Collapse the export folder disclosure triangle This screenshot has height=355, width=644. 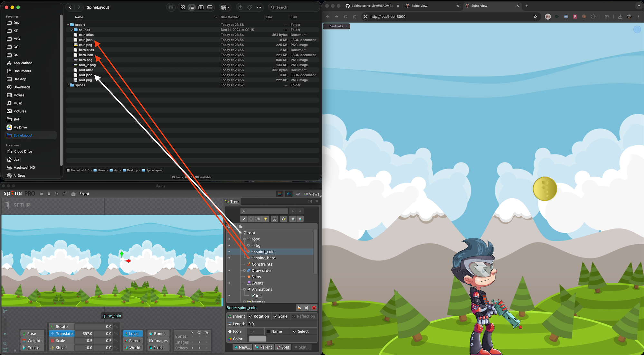point(68,25)
